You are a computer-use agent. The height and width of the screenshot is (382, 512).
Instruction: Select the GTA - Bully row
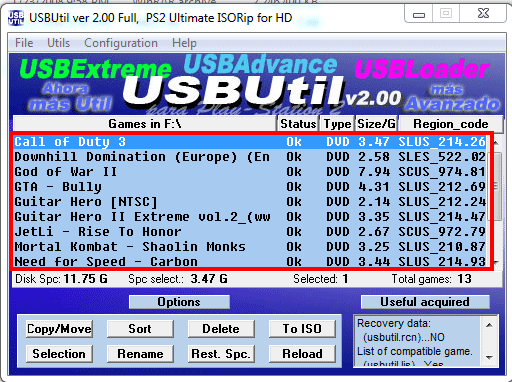coord(250,187)
